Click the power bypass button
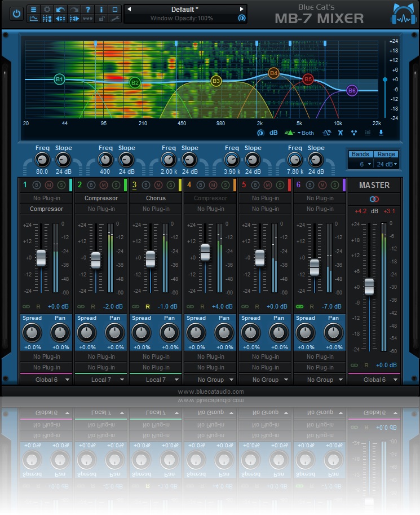The height and width of the screenshot is (515, 420). coord(16,14)
